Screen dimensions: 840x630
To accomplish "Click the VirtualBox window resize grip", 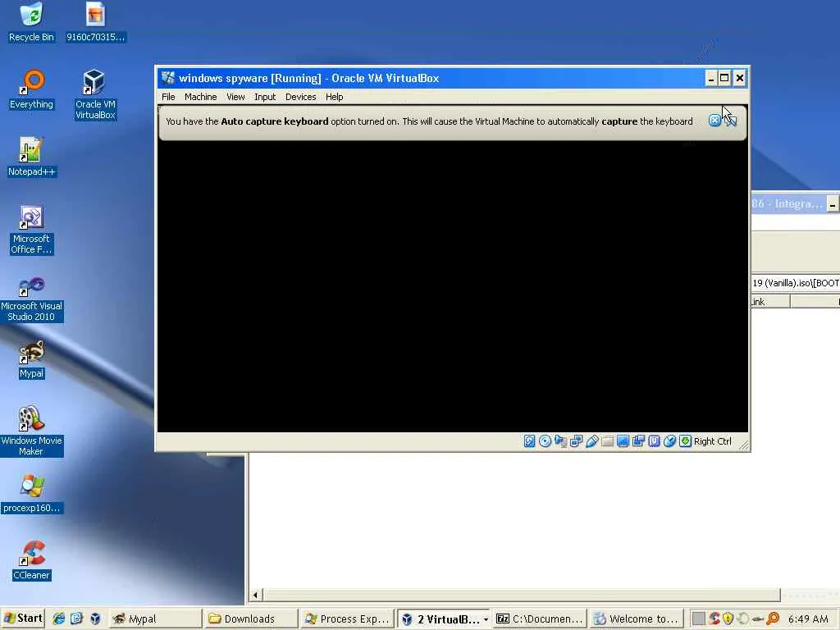I will (743, 444).
